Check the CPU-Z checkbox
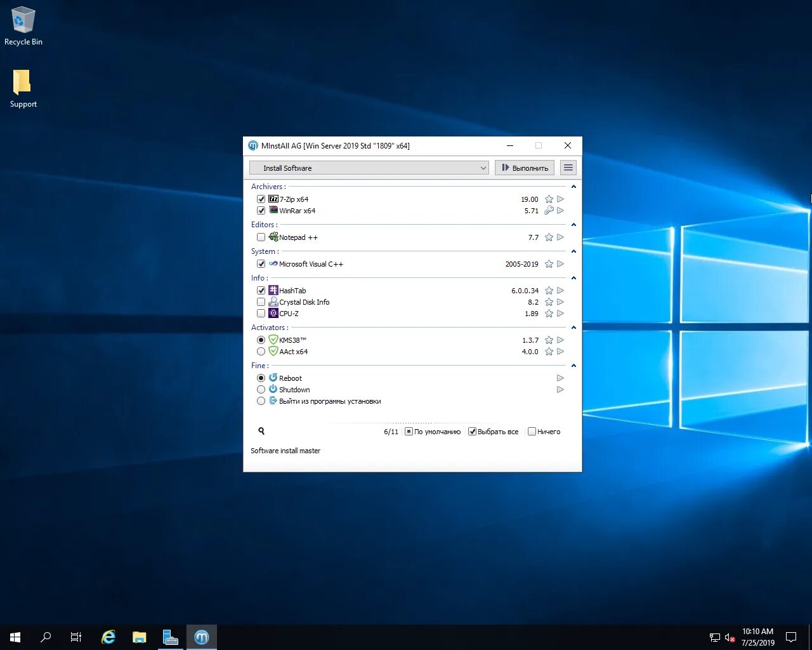Screen dimensions: 812x650 (261, 314)
